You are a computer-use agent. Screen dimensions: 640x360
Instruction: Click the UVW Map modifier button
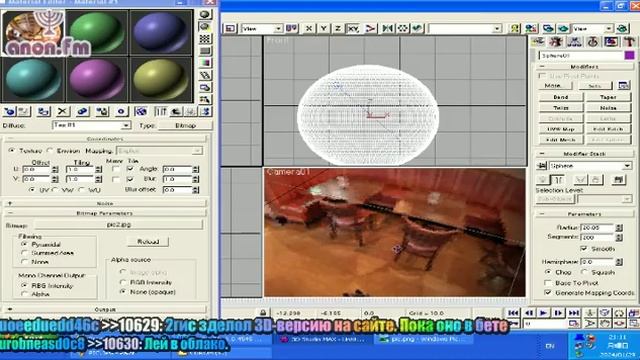[561, 129]
